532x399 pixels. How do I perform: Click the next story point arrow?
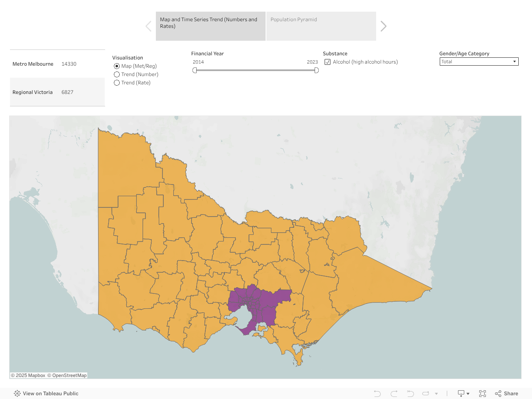click(x=384, y=26)
